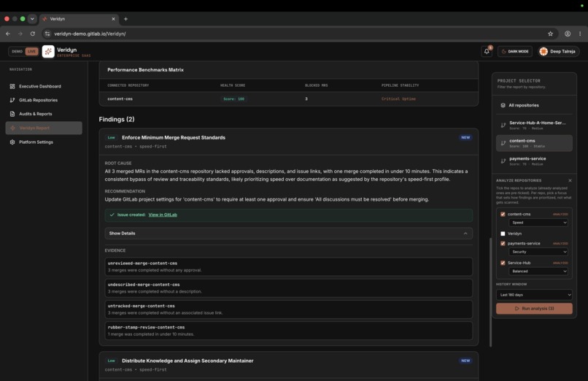Click the unreviewed-merge-content-cms evidence row
The width and height of the screenshot is (588, 381).
288,266
